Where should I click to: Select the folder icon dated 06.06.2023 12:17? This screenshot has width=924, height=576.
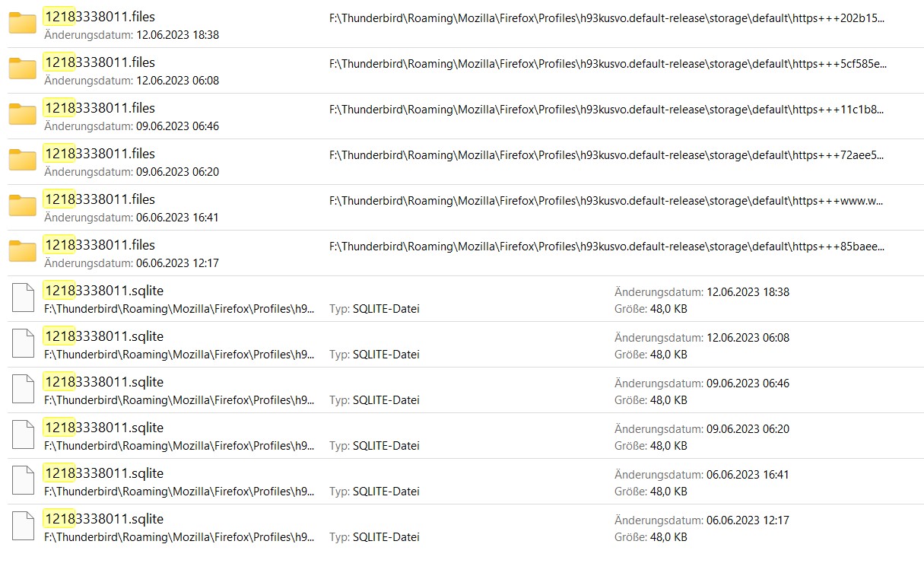pos(23,253)
